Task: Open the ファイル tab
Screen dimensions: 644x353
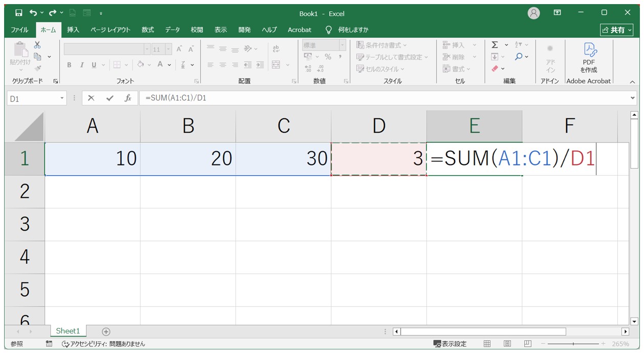Action: point(20,30)
